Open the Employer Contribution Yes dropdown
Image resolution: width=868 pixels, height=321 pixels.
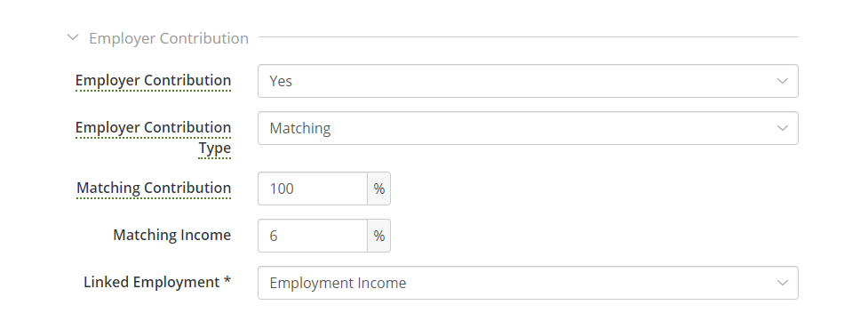(x=528, y=81)
